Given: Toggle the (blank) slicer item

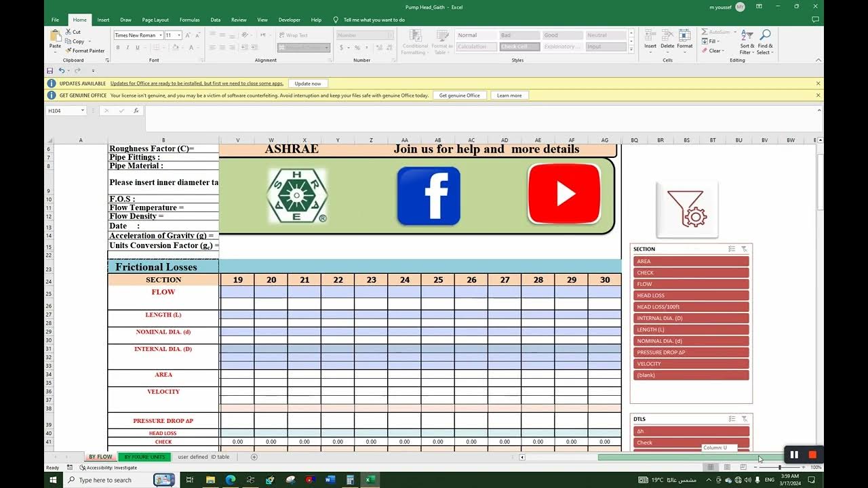Looking at the screenshot, I should [691, 375].
